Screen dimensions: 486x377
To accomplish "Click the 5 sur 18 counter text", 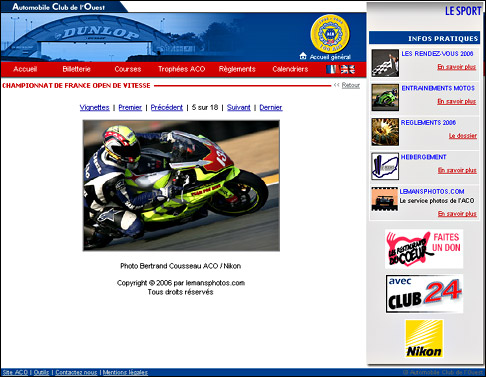I will click(x=205, y=107).
